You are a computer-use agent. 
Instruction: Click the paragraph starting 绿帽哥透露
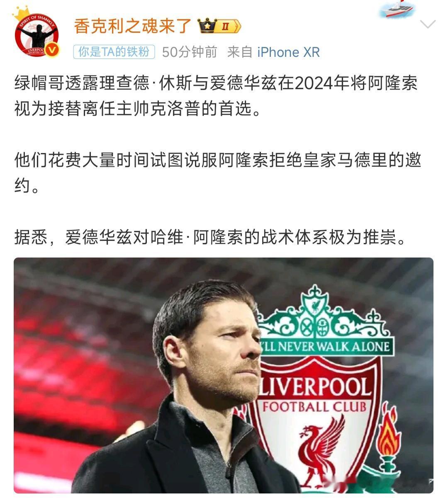pos(216,96)
